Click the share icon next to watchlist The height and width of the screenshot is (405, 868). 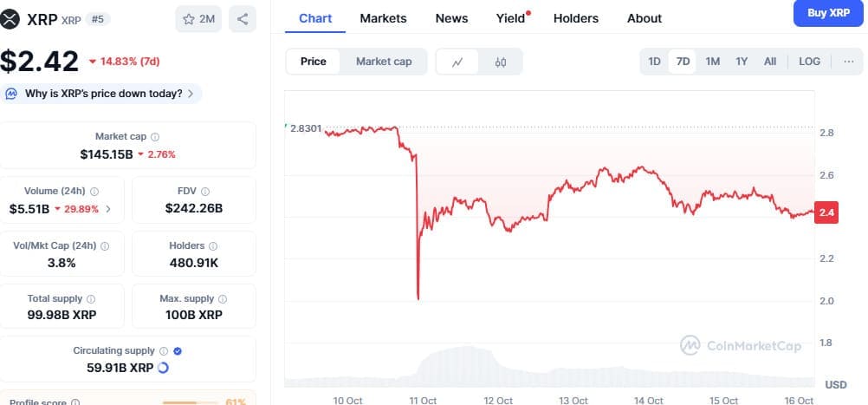coord(243,19)
